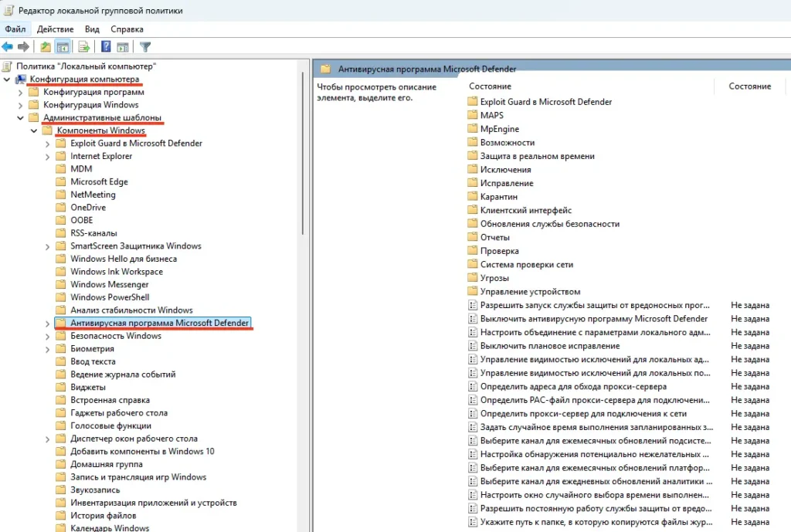Select "Выключить антивирусную программу Microsoft Defender" policy

point(594,319)
